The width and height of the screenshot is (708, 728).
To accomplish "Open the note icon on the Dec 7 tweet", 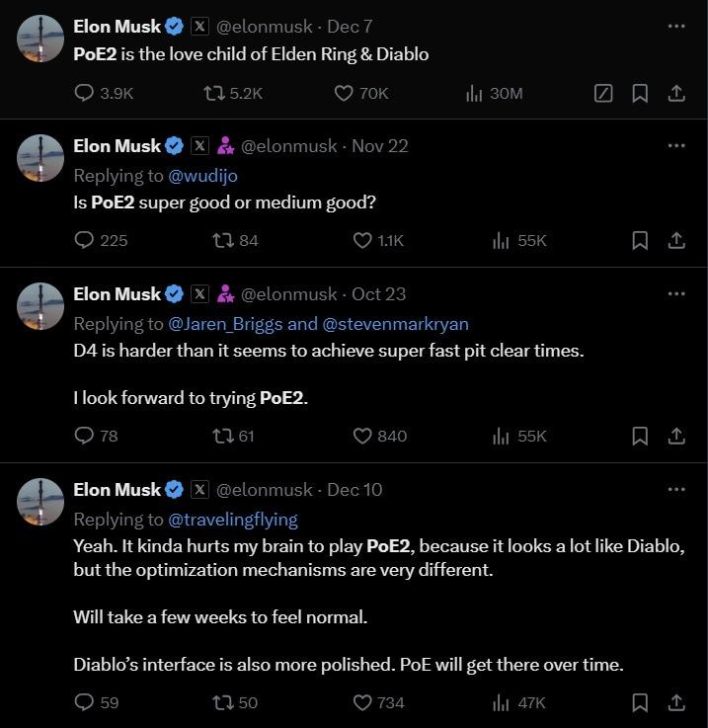I will (x=603, y=93).
